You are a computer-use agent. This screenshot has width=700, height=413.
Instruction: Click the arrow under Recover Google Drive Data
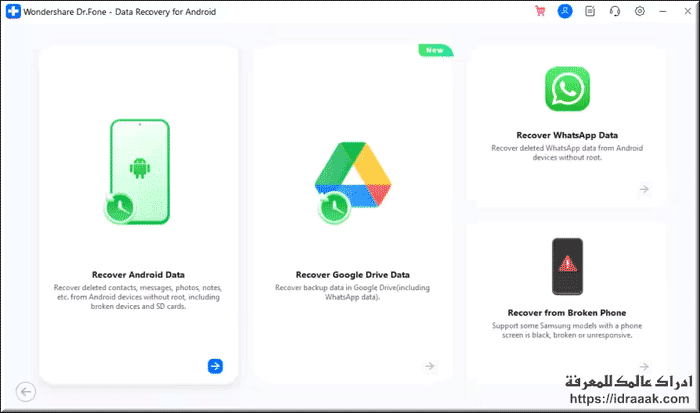[429, 366]
